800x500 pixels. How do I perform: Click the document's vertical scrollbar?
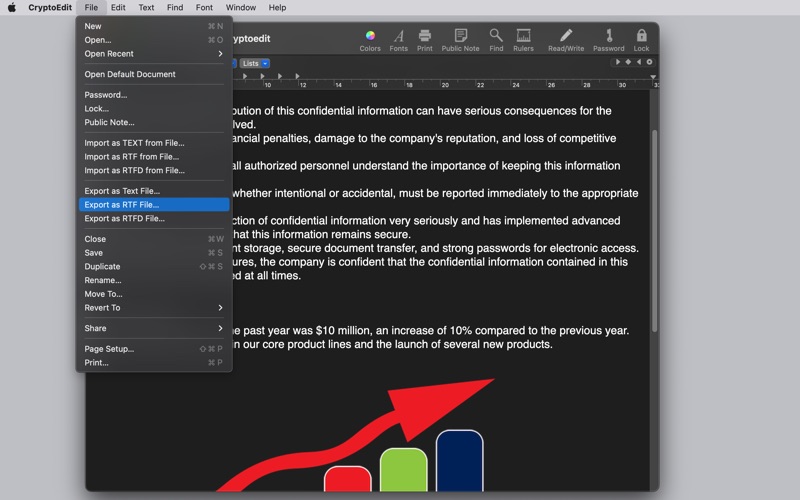click(654, 231)
